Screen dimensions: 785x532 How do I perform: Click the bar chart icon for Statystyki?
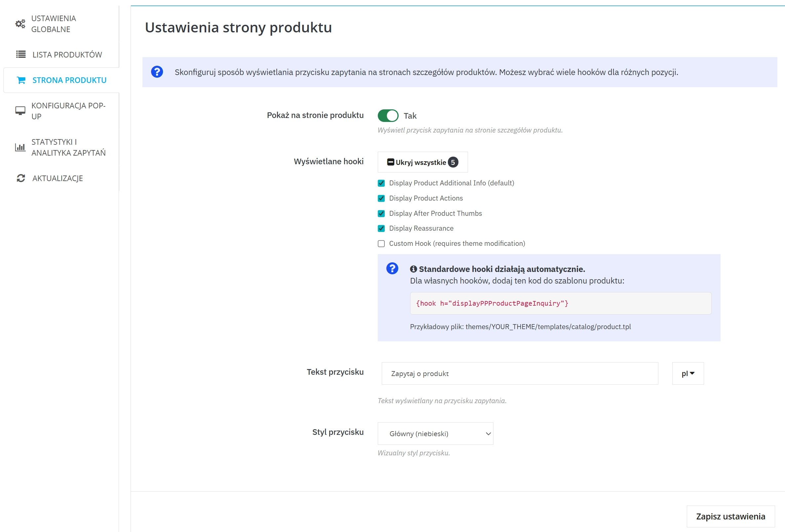coord(20,147)
